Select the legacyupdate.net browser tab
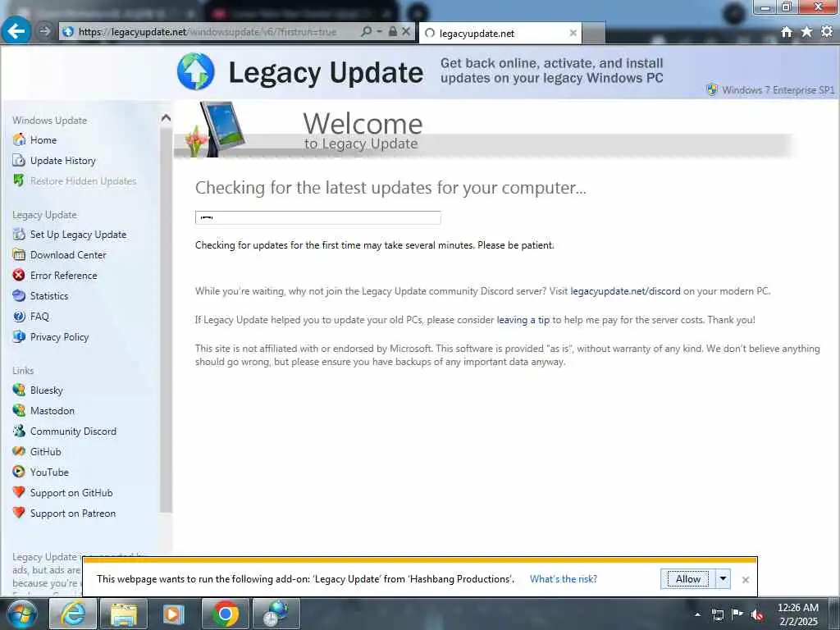The width and height of the screenshot is (840, 630). [500, 33]
